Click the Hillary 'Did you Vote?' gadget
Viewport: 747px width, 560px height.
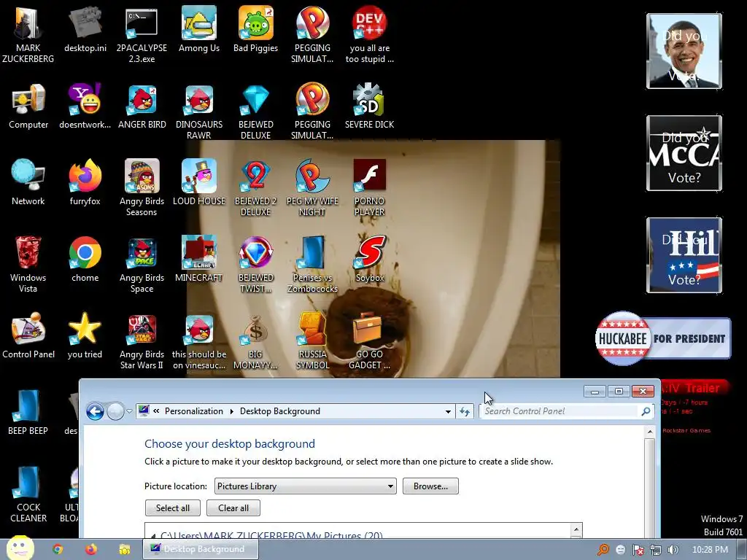[x=684, y=255]
